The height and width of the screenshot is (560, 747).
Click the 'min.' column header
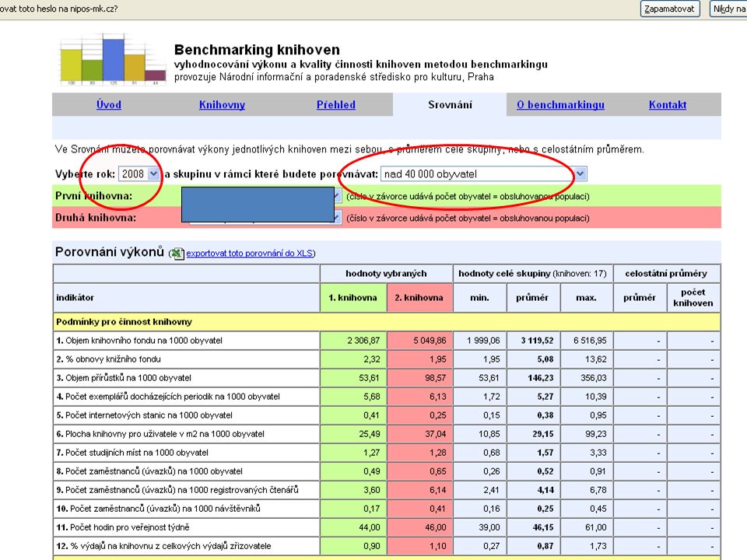click(x=480, y=298)
